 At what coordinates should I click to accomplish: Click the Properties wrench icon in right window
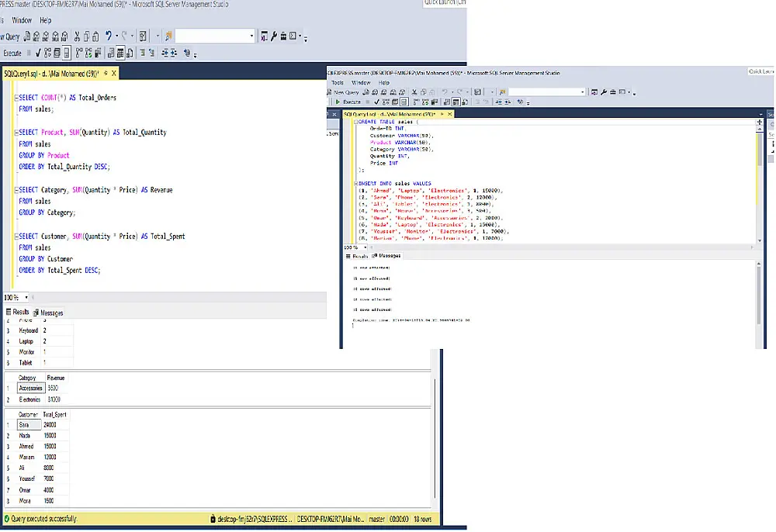603,92
